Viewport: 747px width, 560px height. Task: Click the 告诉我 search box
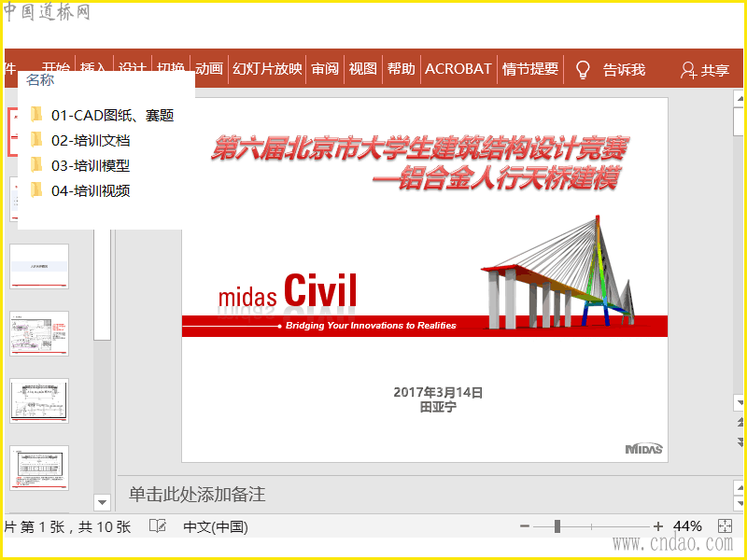coord(624,70)
